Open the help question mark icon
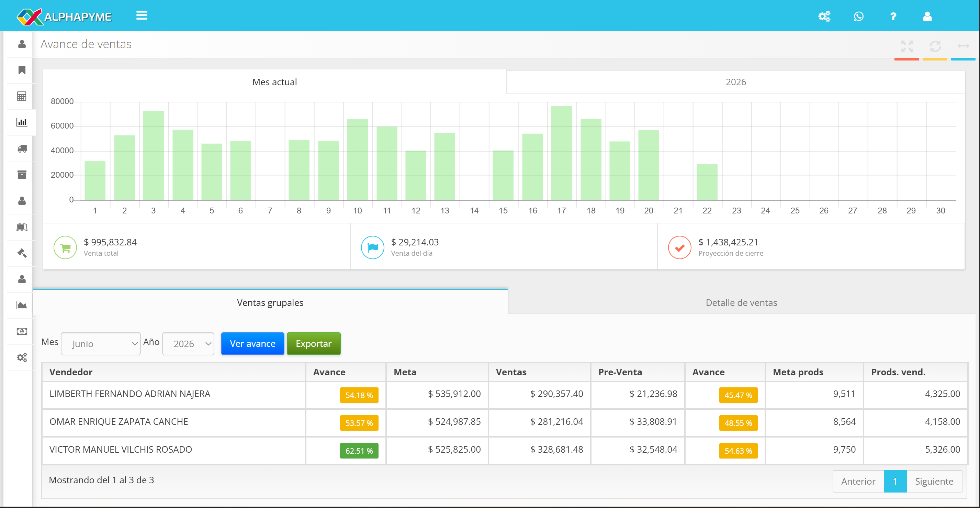This screenshot has height=508, width=980. click(x=893, y=16)
